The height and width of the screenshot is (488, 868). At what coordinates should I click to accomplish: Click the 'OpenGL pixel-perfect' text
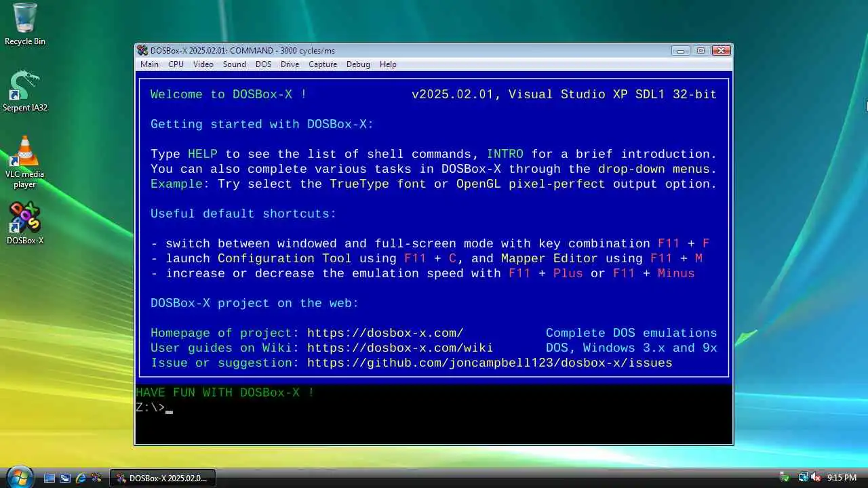(x=530, y=184)
